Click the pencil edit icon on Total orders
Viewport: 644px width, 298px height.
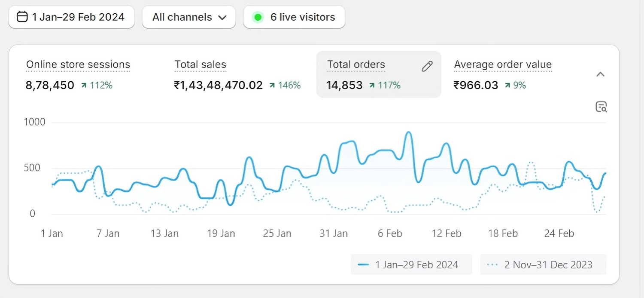[427, 66]
